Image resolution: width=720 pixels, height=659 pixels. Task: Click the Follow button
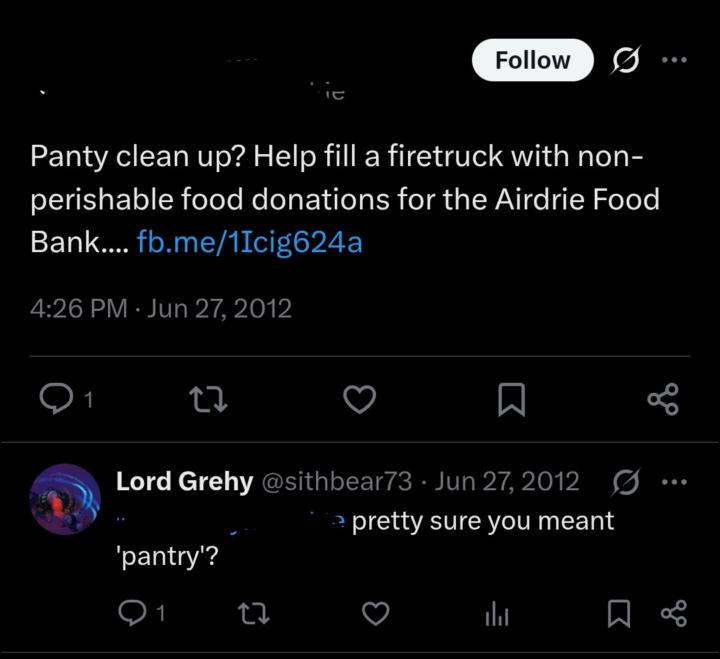click(532, 60)
